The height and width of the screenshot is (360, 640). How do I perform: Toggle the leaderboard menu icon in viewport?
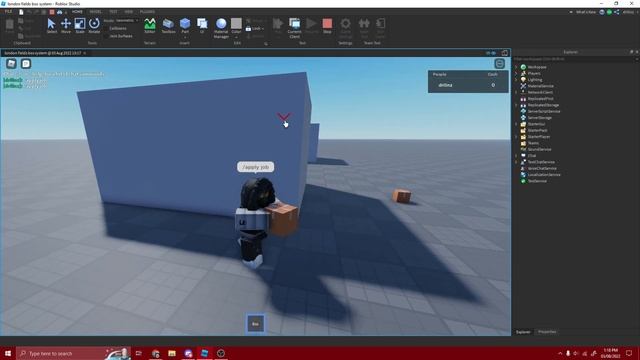click(500, 63)
